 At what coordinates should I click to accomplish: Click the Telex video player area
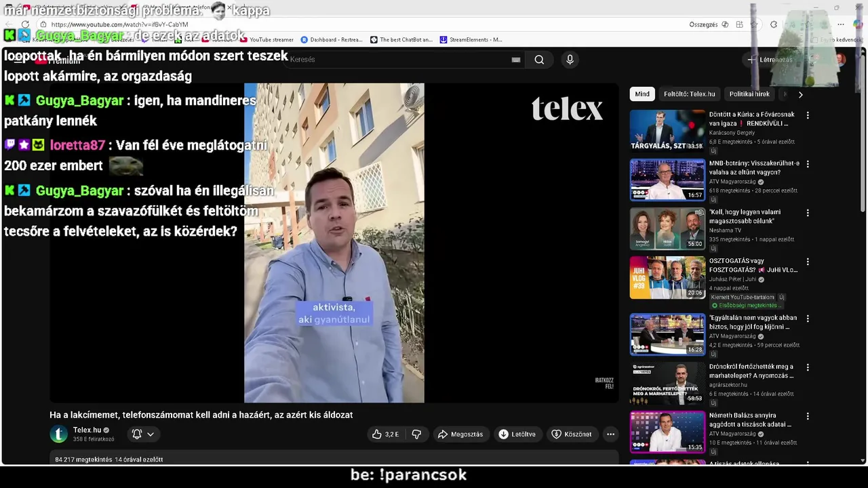point(334,243)
